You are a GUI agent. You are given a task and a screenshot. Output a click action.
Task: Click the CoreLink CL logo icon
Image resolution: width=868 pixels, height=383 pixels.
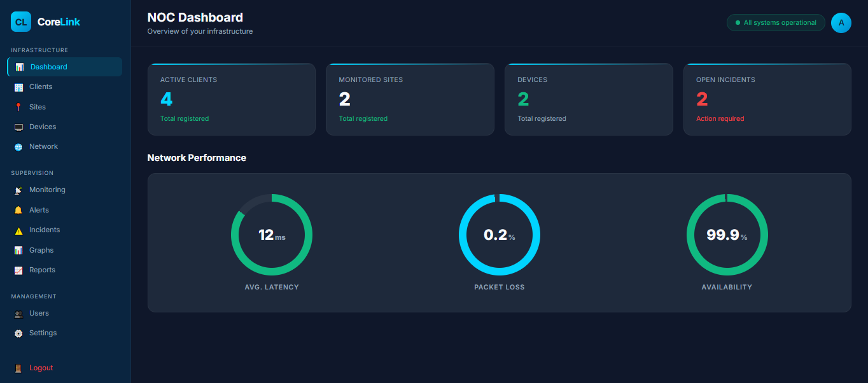[x=21, y=22]
